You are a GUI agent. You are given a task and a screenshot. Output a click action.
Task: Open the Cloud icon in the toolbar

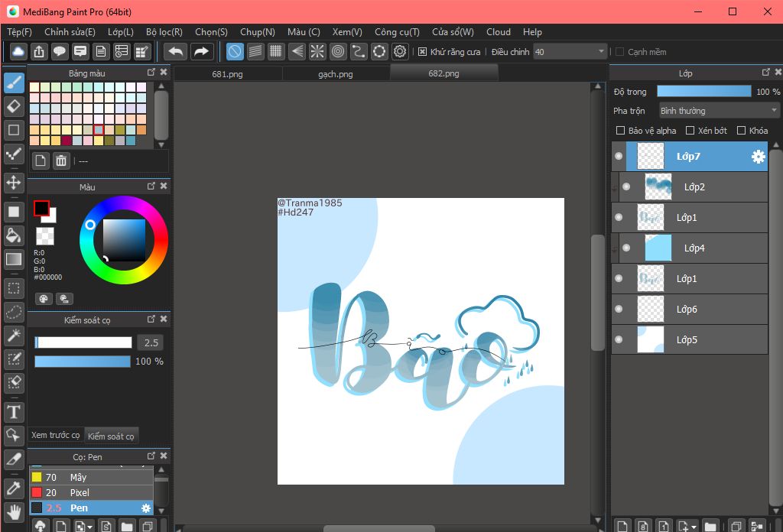18,51
